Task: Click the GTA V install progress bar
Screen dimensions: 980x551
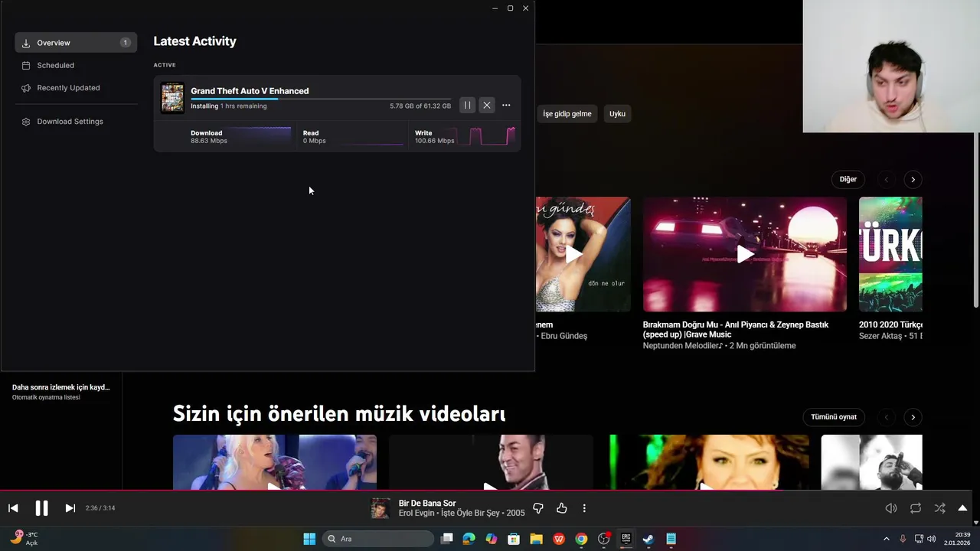Action: (x=321, y=99)
